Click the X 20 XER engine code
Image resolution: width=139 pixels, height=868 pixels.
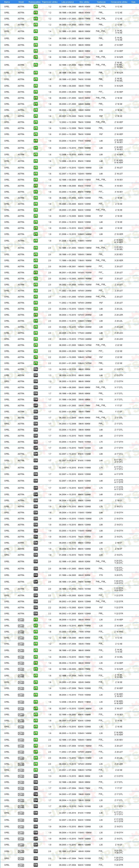119,260
